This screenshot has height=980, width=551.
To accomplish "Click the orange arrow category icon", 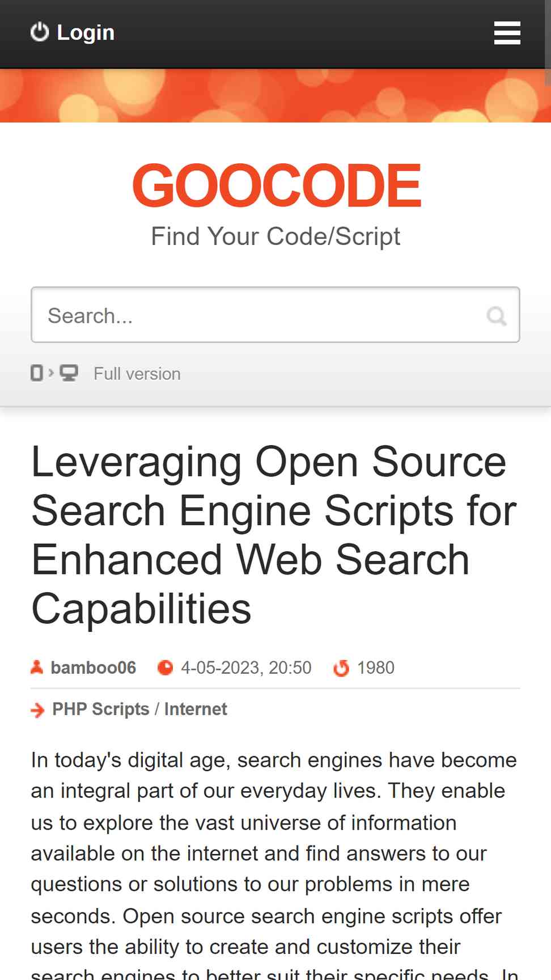I will pyautogui.click(x=37, y=709).
